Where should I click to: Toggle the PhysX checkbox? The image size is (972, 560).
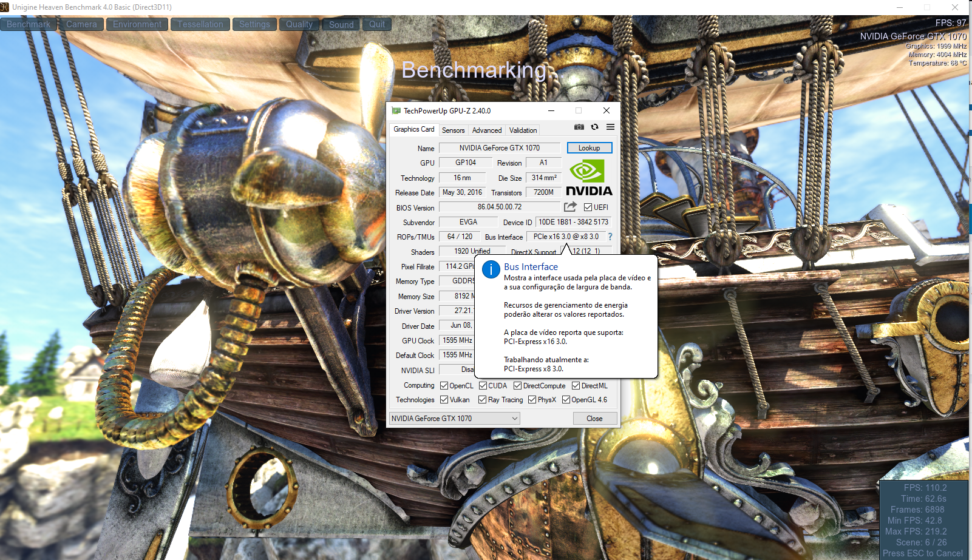[532, 400]
